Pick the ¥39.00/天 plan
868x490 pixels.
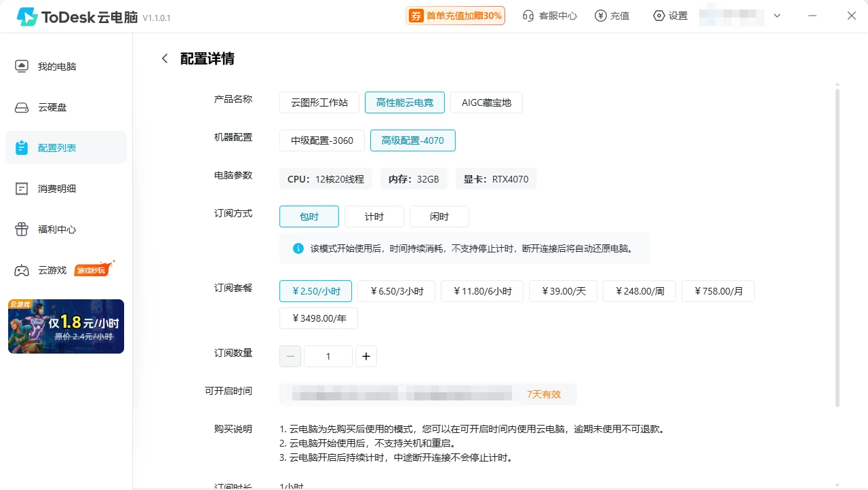pyautogui.click(x=563, y=291)
